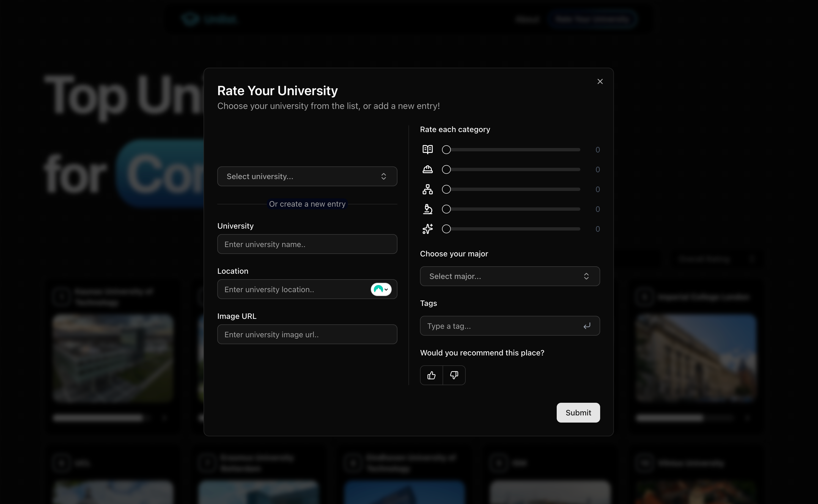The image size is (818, 504).
Task: Adjust the microscope category rating slider
Action: [x=511, y=209]
